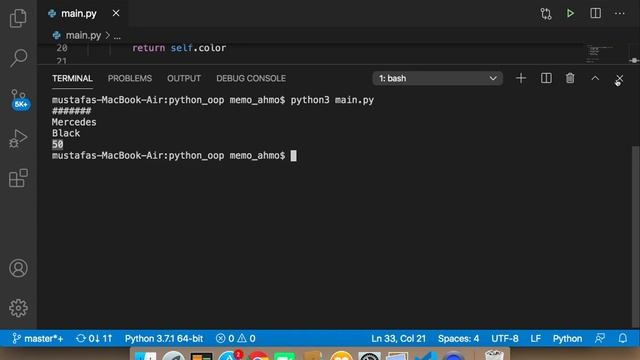Synchronize changes 0↓ 1↑ in status bar
Image resolution: width=640 pixels, height=360 pixels.
click(x=94, y=338)
